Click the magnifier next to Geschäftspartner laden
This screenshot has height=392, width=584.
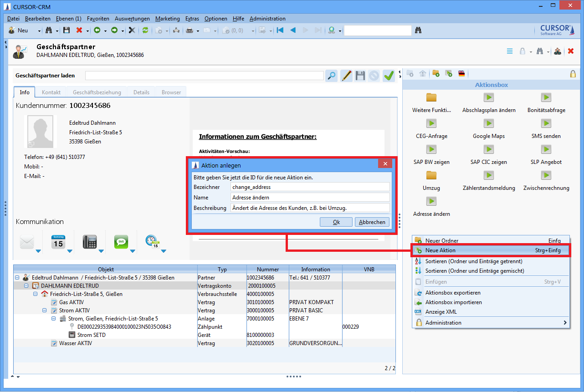point(331,76)
